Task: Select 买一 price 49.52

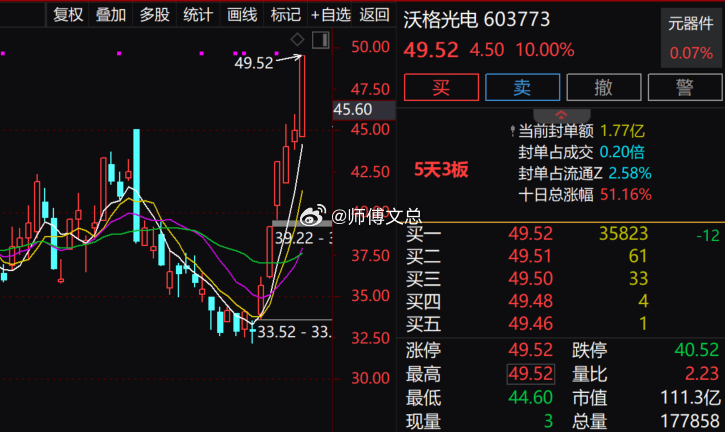Action: 530,234
